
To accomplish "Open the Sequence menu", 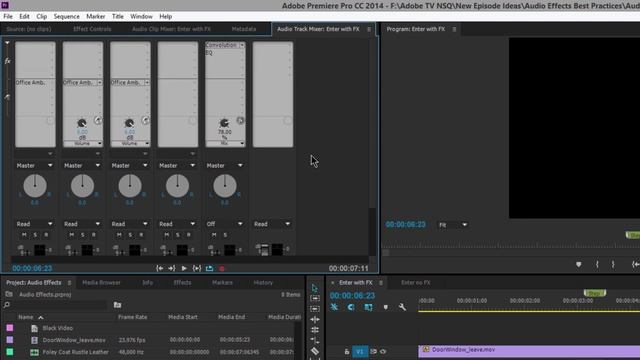I will [x=67, y=16].
